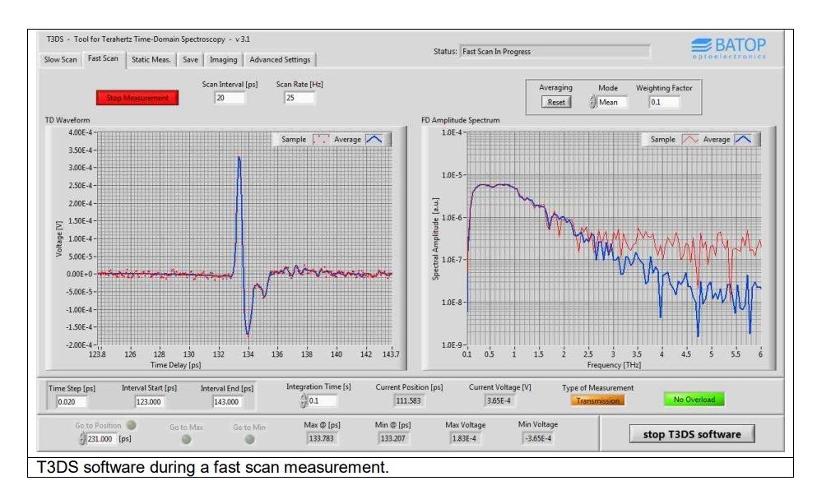Click the TD Waveform Average legend icon

374,140
